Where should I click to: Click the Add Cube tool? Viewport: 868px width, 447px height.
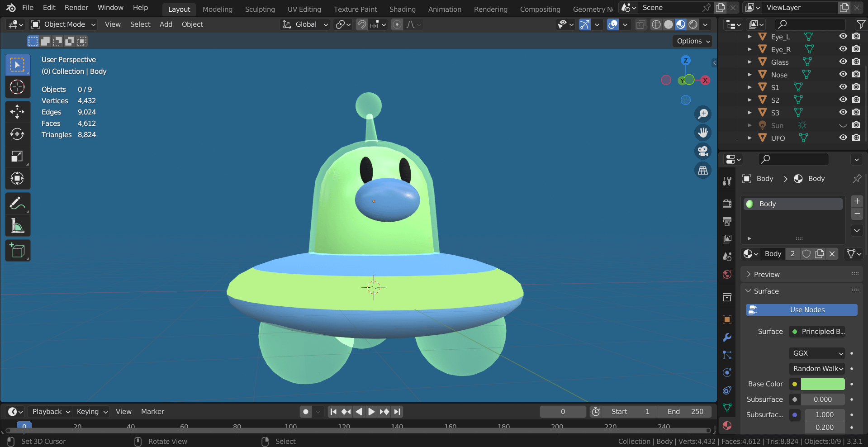[x=17, y=251]
